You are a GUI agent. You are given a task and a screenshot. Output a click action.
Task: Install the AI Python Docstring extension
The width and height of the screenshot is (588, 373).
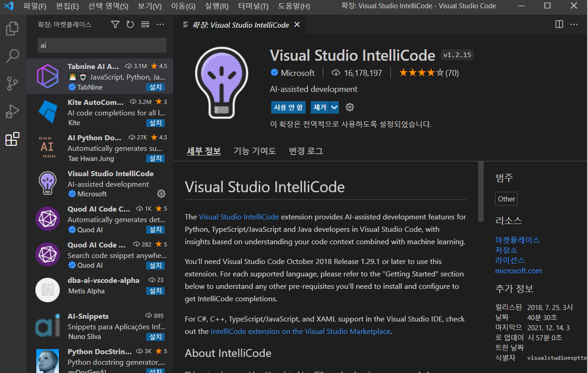(x=155, y=158)
